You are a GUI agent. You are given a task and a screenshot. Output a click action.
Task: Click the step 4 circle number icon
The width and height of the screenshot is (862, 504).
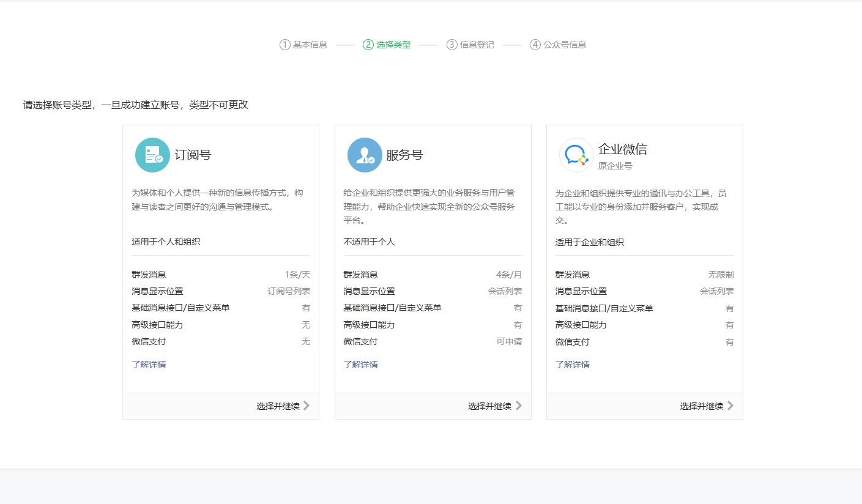click(x=535, y=45)
